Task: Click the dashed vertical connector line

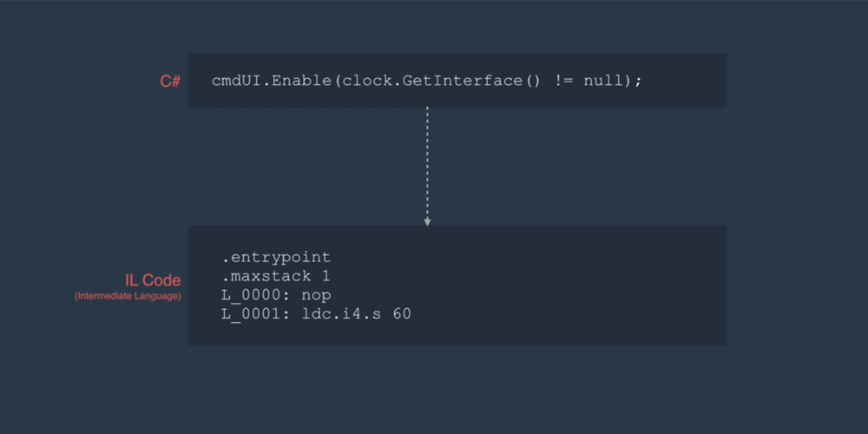Action: point(427,162)
